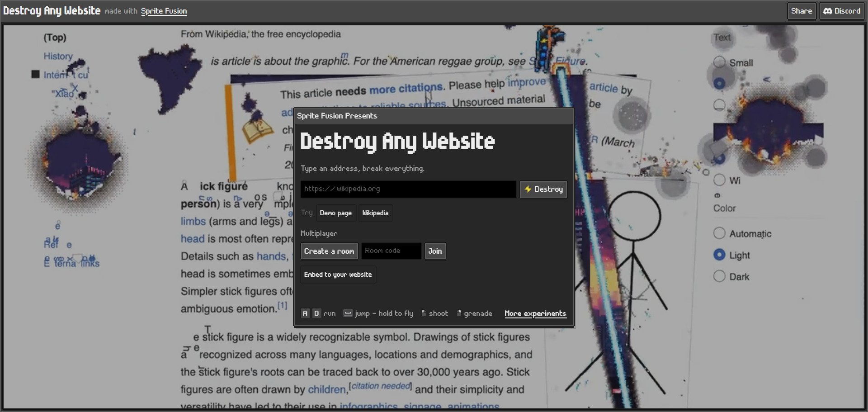The width and height of the screenshot is (868, 412).
Task: Focus the Room code field
Action: coord(392,251)
